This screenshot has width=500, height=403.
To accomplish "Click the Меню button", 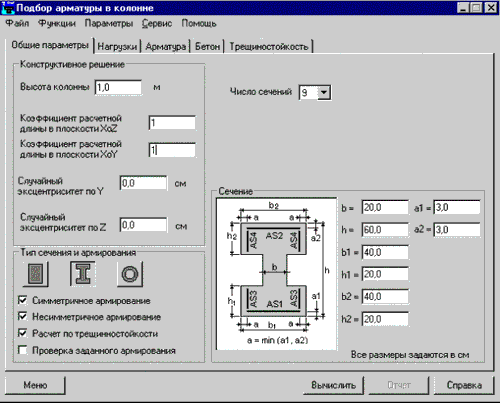I will point(35,385).
